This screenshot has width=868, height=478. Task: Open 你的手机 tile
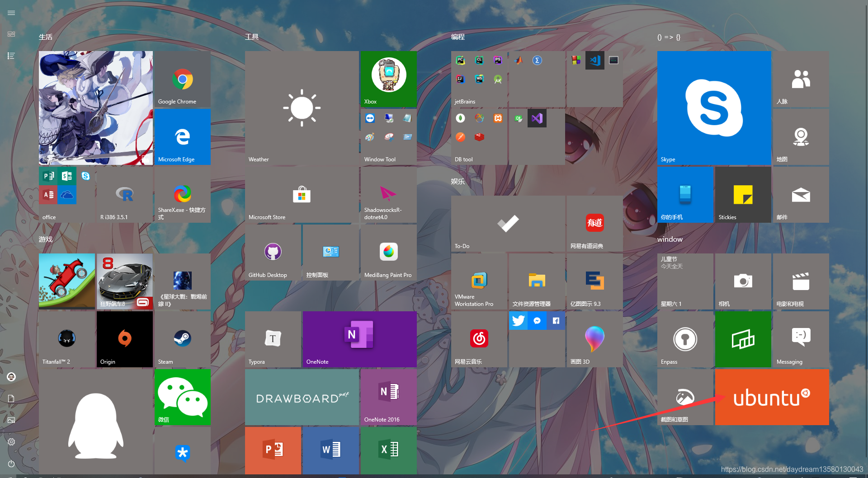coord(685,195)
